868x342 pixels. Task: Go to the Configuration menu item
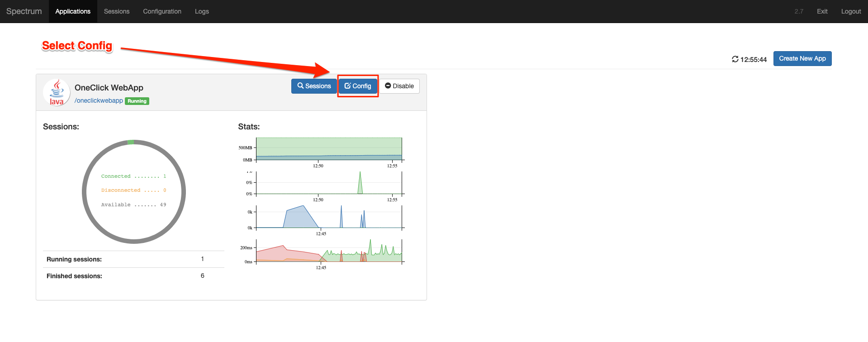point(162,11)
